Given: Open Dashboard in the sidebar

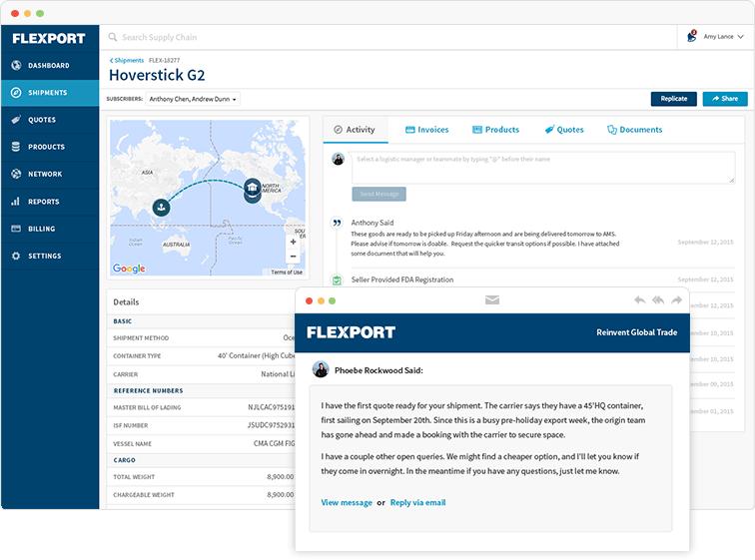Looking at the screenshot, I should [50, 66].
